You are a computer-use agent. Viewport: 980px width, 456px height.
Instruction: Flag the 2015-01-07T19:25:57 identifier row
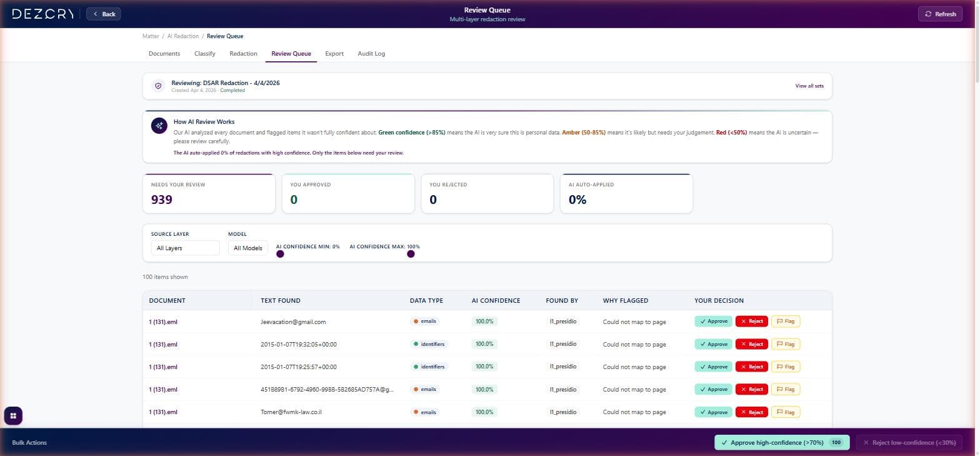(786, 367)
